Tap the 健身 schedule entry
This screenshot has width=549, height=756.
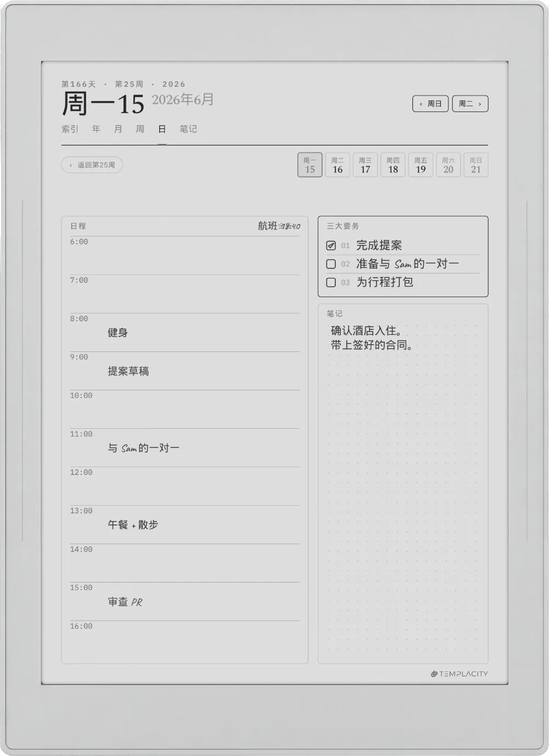[117, 333]
